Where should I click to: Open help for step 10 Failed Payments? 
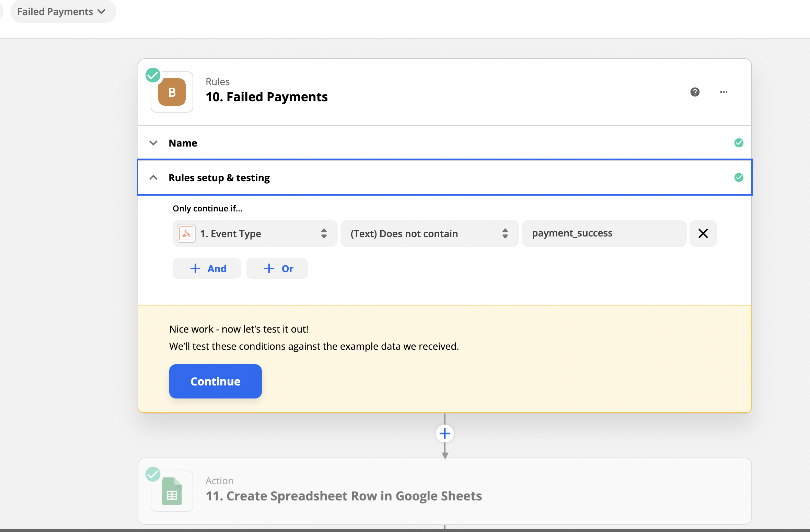[695, 92]
